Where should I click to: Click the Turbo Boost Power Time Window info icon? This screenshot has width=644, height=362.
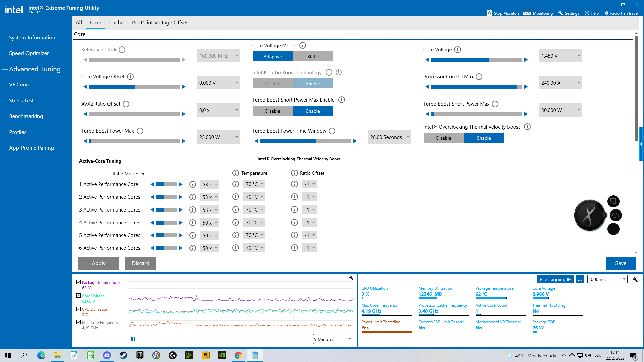pyautogui.click(x=332, y=131)
